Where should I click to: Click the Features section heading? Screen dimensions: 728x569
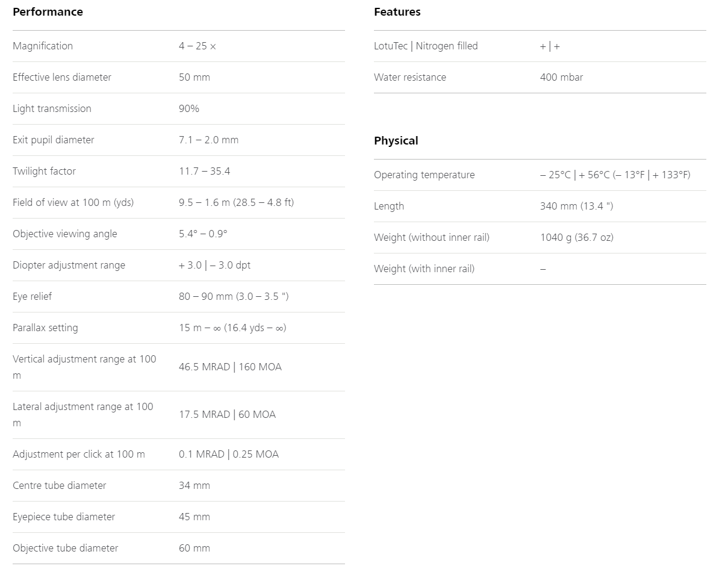[x=397, y=12]
